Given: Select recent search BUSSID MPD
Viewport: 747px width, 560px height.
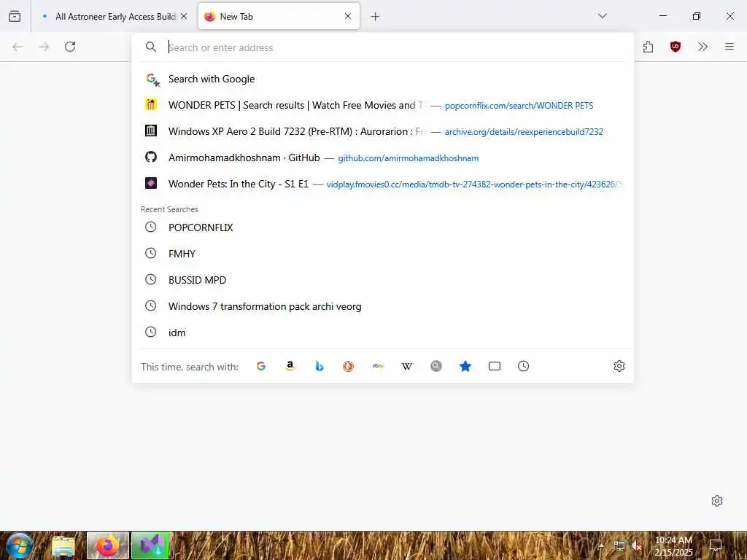Looking at the screenshot, I should pyautogui.click(x=382, y=280).
